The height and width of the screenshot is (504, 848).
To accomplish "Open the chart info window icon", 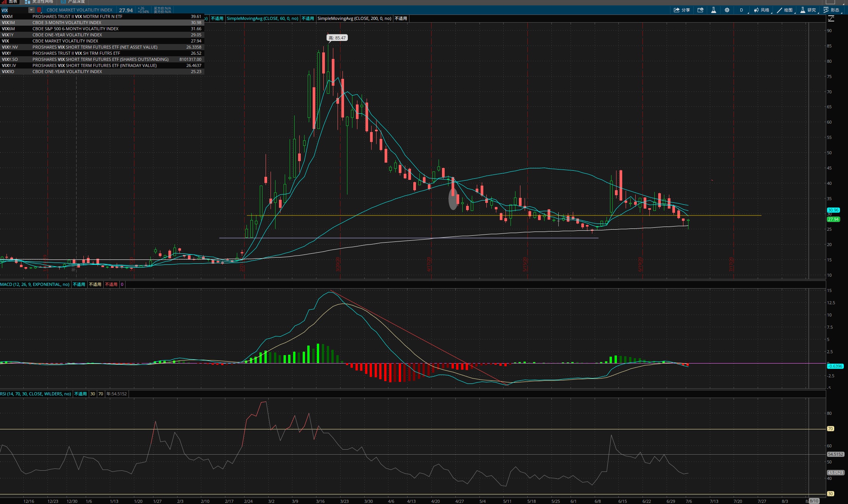I will [700, 10].
